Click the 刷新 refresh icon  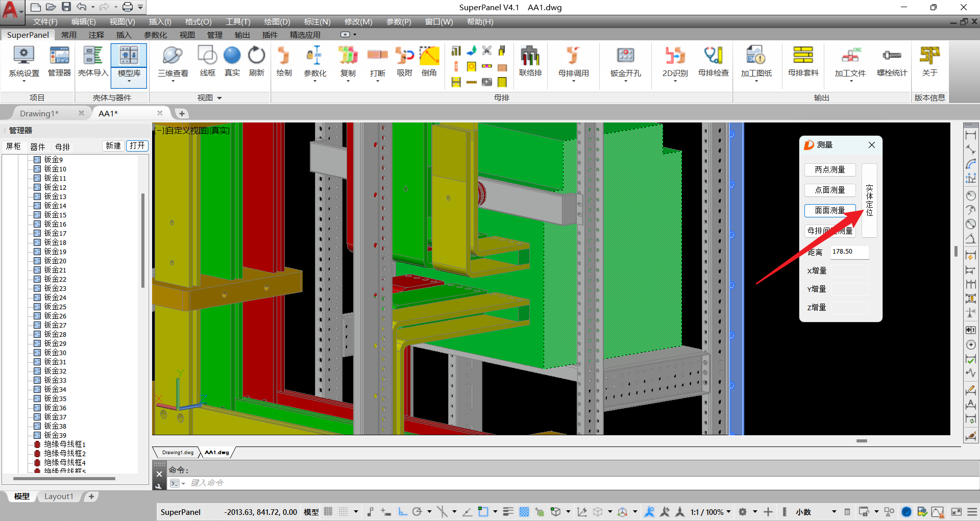[256, 62]
